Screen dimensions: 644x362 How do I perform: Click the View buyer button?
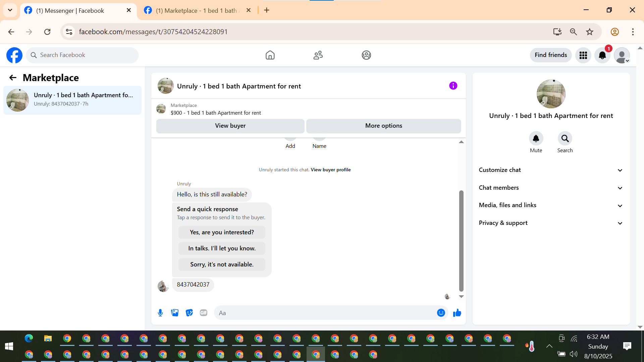coord(230,126)
